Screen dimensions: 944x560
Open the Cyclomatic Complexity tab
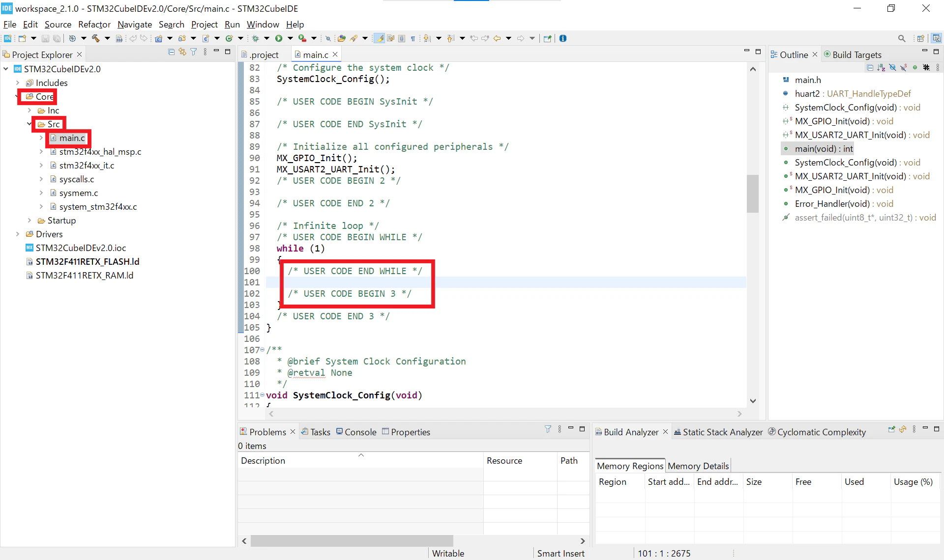click(817, 432)
